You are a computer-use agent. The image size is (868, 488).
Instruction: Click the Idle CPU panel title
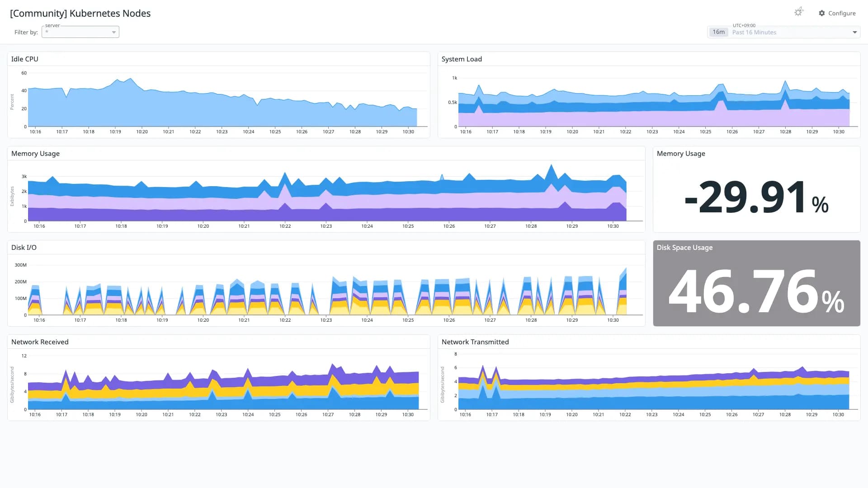(x=25, y=59)
